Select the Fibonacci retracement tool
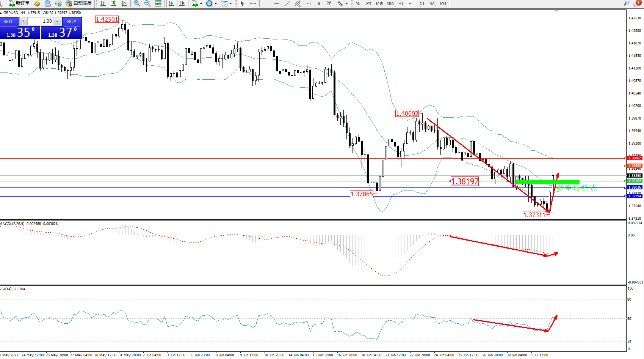Viewport: 644px width, 359px height. coord(309,3)
